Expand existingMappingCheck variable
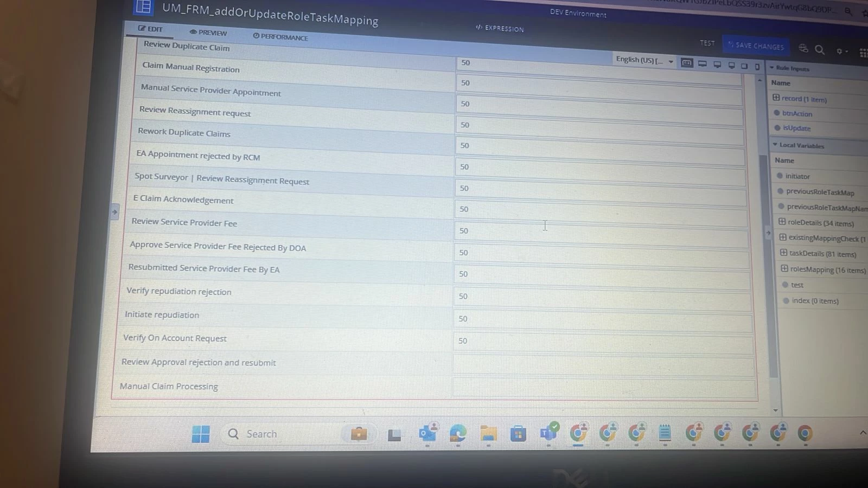 coord(783,237)
